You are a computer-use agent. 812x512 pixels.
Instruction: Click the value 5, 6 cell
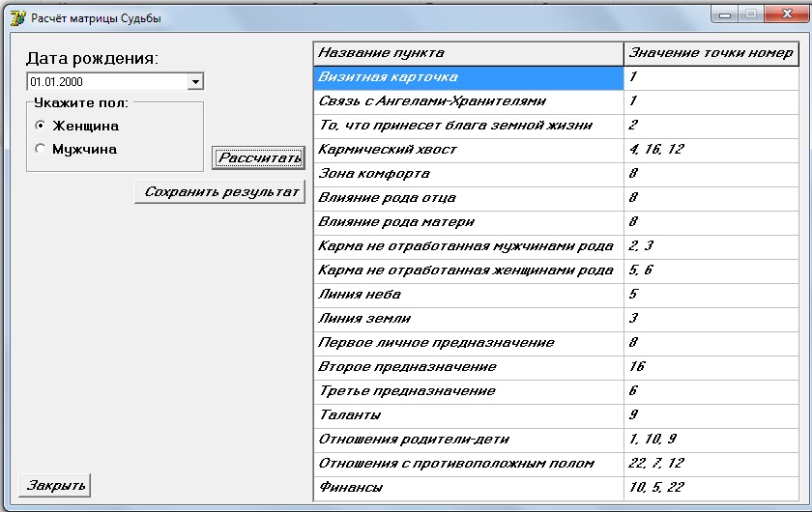tap(711, 270)
